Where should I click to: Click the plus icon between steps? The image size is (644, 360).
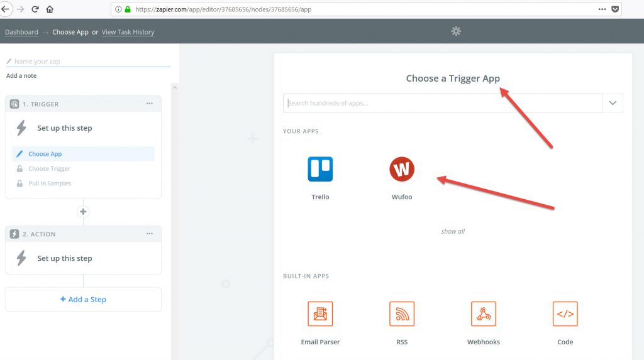[x=83, y=212]
